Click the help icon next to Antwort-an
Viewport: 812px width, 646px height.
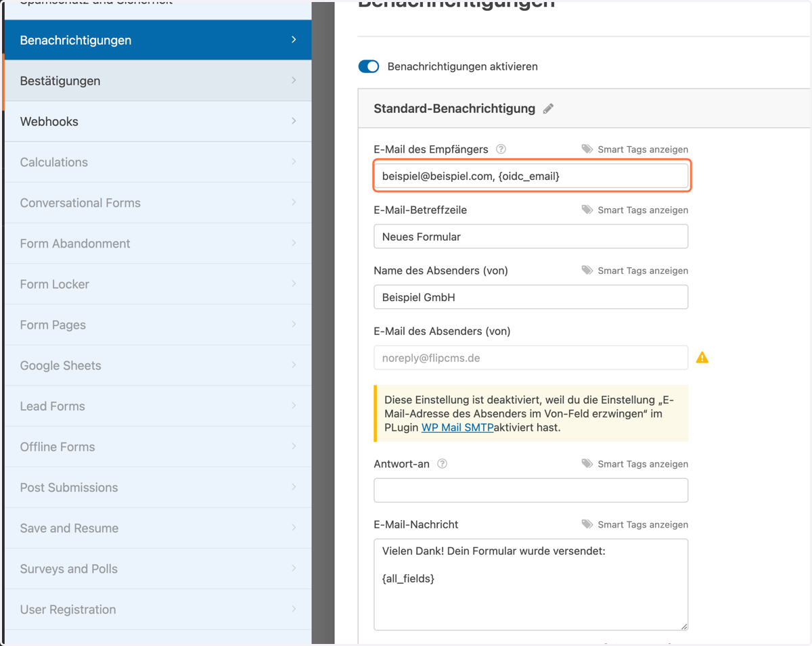click(443, 464)
